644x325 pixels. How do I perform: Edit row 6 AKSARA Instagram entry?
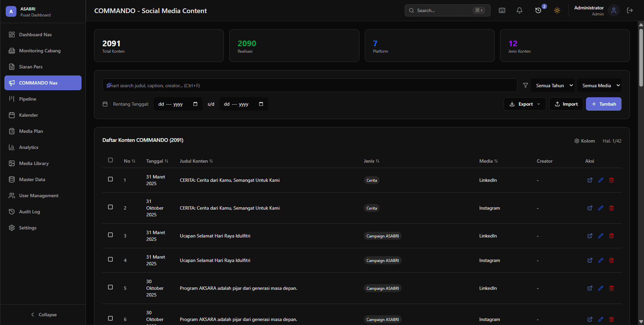coord(601,319)
